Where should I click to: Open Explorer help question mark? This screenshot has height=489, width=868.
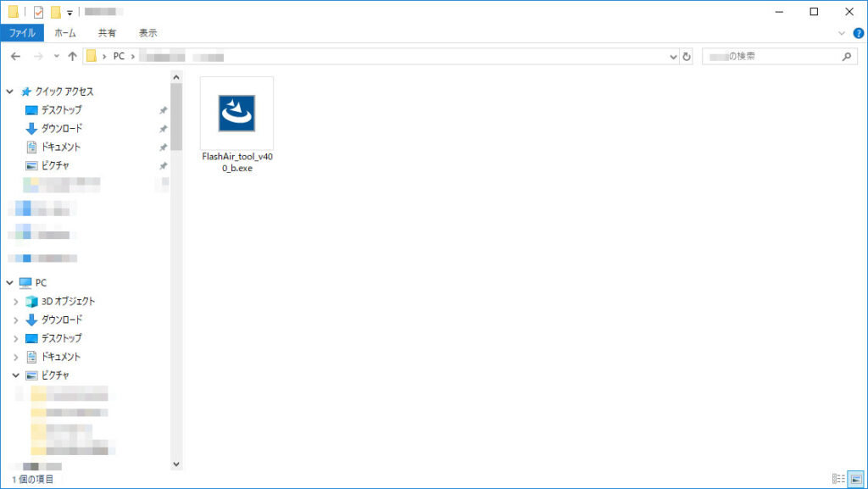859,33
